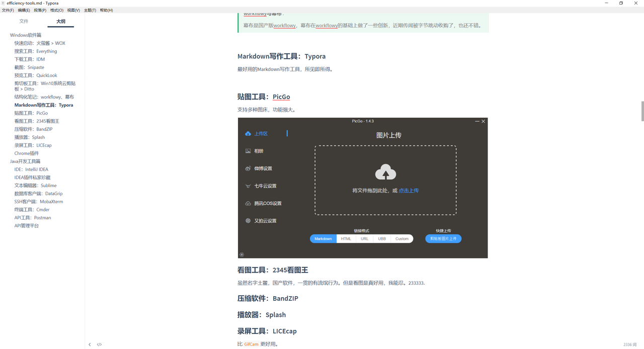Switch to the 文件 sidebar tab
The image size is (644, 349).
tap(24, 21)
